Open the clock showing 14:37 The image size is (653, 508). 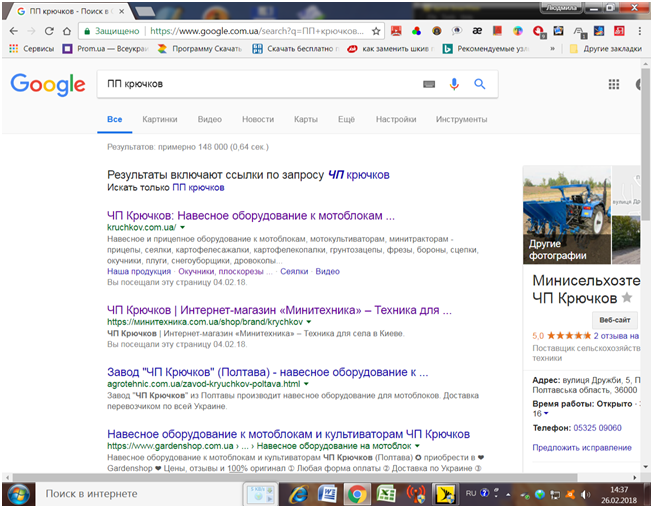619,495
